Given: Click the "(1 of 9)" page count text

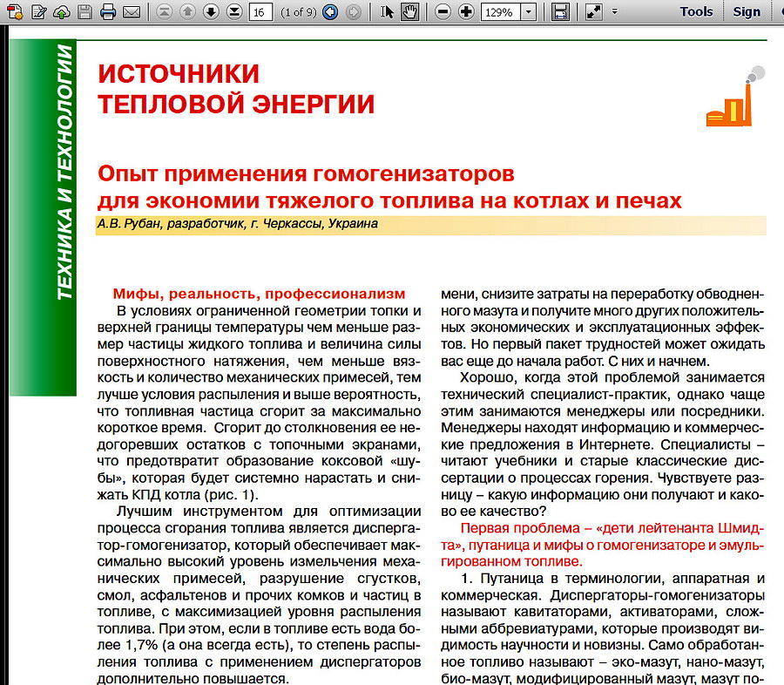Looking at the screenshot, I should (299, 12).
